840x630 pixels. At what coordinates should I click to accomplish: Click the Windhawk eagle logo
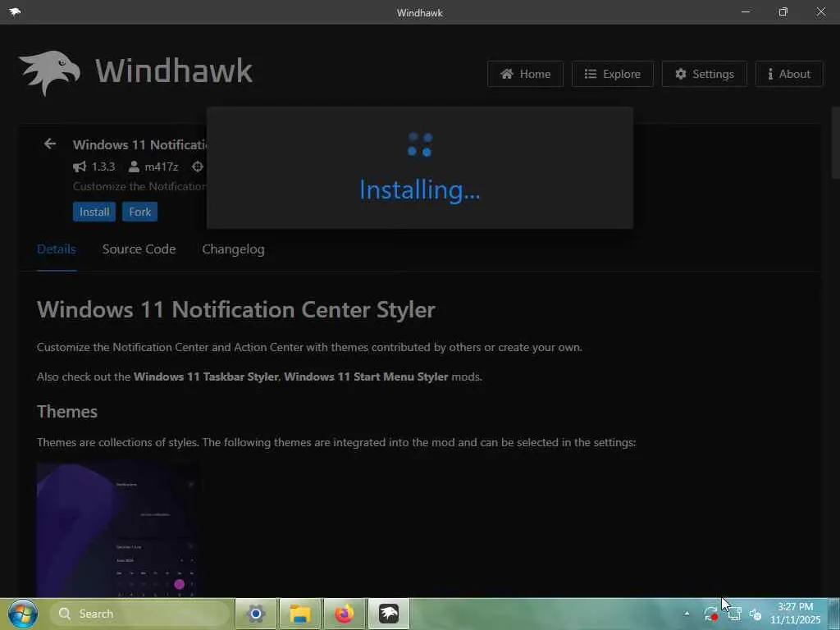[x=49, y=73]
